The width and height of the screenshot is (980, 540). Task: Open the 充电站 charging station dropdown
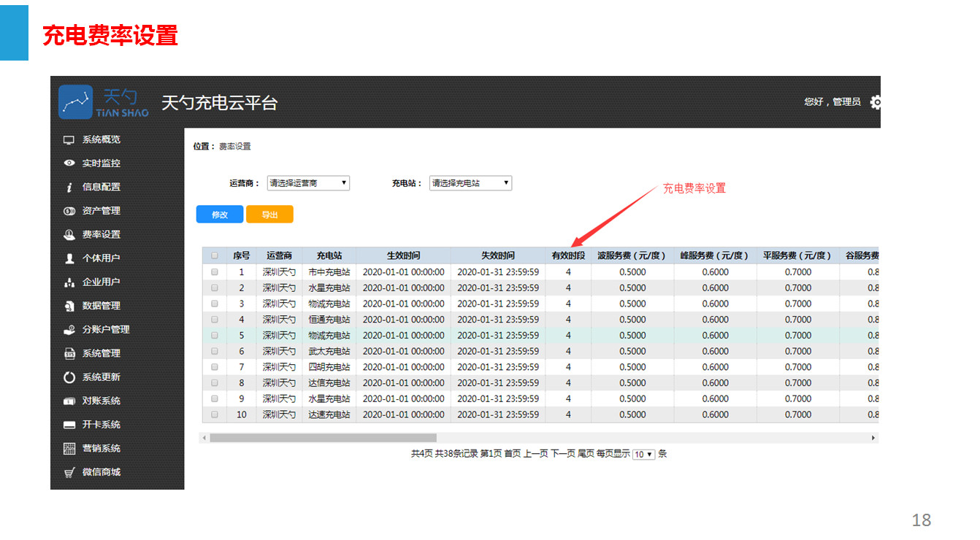point(470,183)
